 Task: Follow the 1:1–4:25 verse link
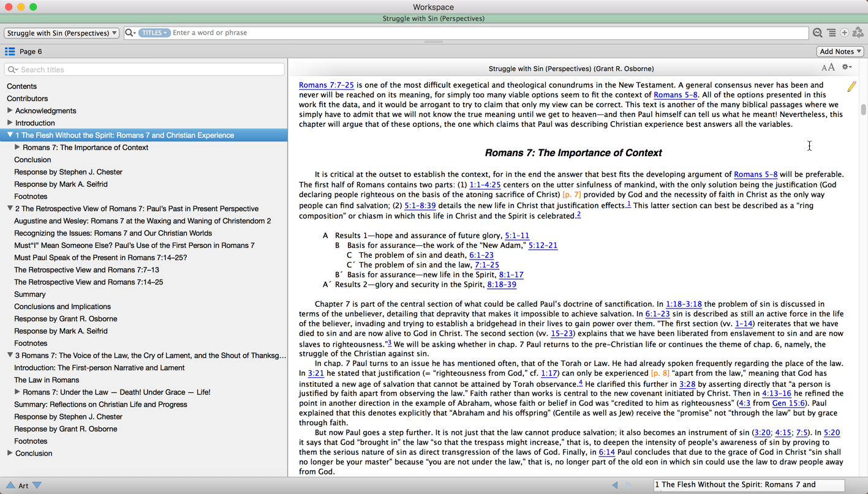(485, 185)
